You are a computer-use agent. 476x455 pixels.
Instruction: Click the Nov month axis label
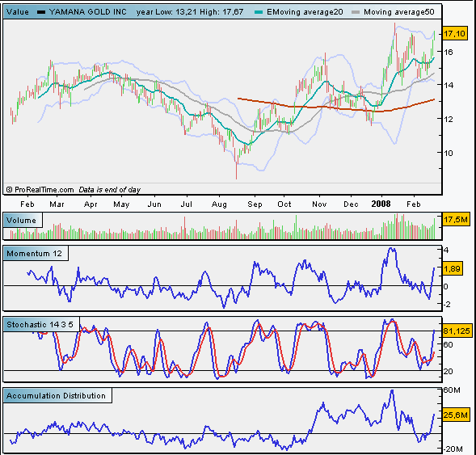319,204
